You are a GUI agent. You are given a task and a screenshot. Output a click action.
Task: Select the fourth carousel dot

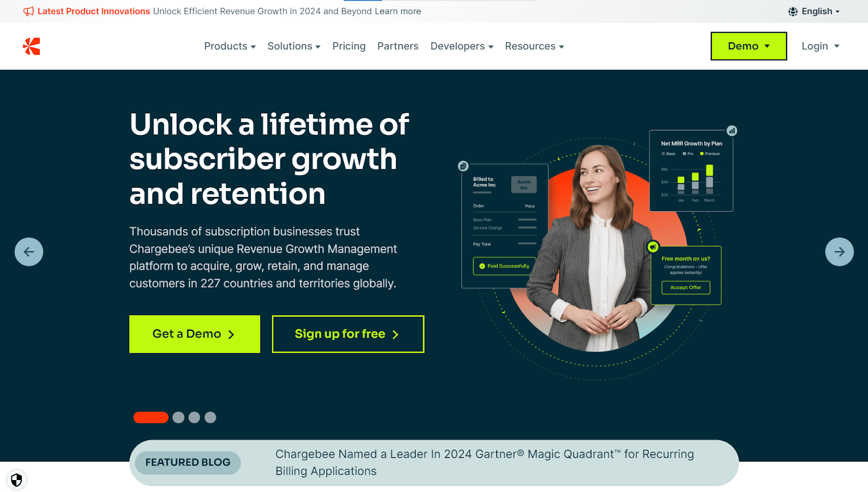[x=210, y=417]
